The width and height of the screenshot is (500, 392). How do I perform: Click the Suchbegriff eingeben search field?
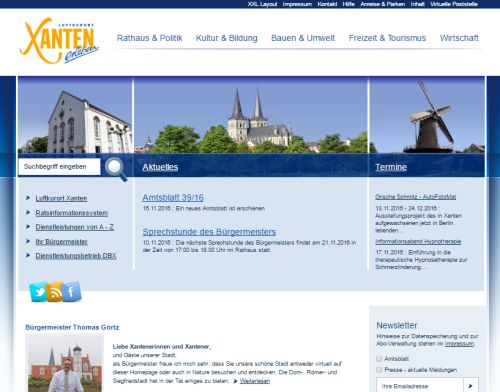click(59, 166)
